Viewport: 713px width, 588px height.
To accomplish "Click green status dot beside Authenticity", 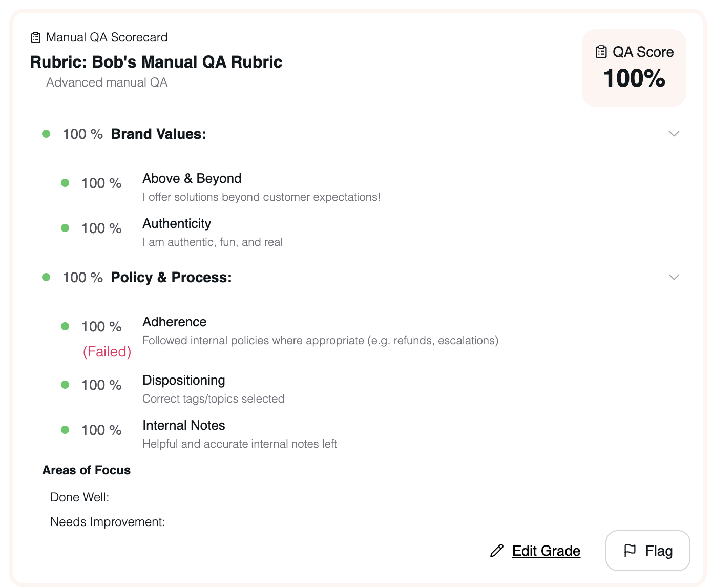I will pyautogui.click(x=65, y=228).
